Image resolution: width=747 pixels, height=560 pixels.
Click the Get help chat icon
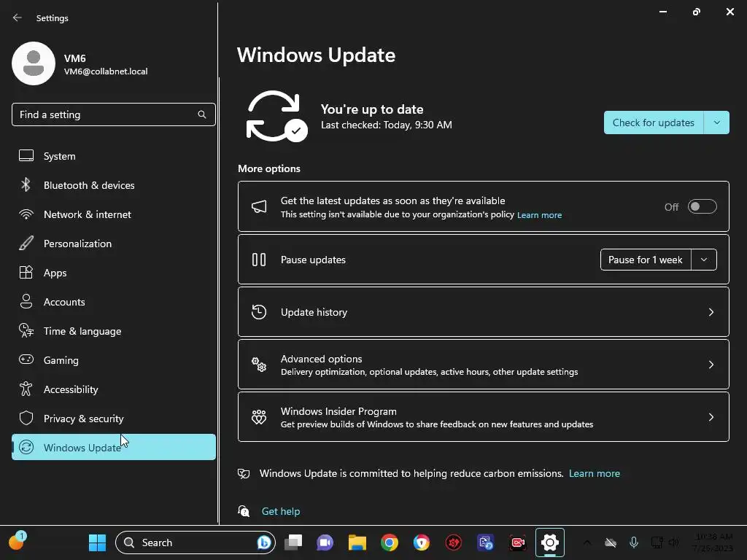(x=244, y=511)
